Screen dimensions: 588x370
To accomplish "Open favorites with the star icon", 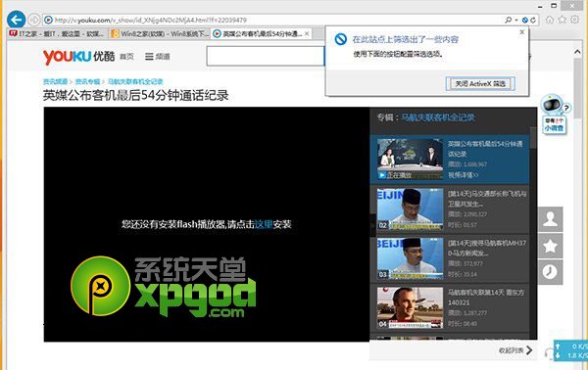I will (562, 20).
